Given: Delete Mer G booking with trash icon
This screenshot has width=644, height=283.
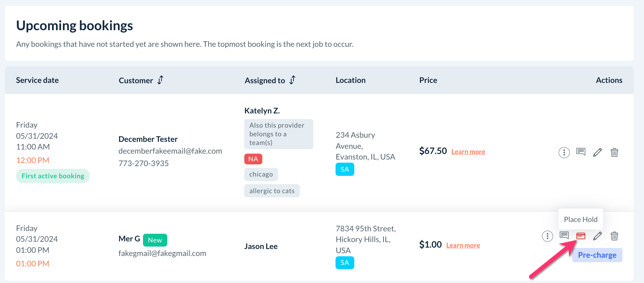Looking at the screenshot, I should [x=614, y=236].
